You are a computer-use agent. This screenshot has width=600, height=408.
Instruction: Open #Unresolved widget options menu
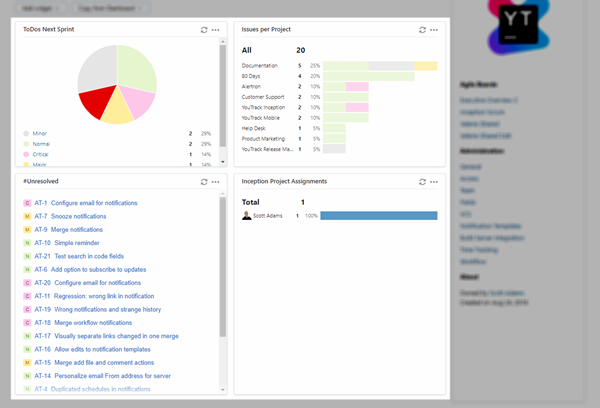[x=215, y=182]
